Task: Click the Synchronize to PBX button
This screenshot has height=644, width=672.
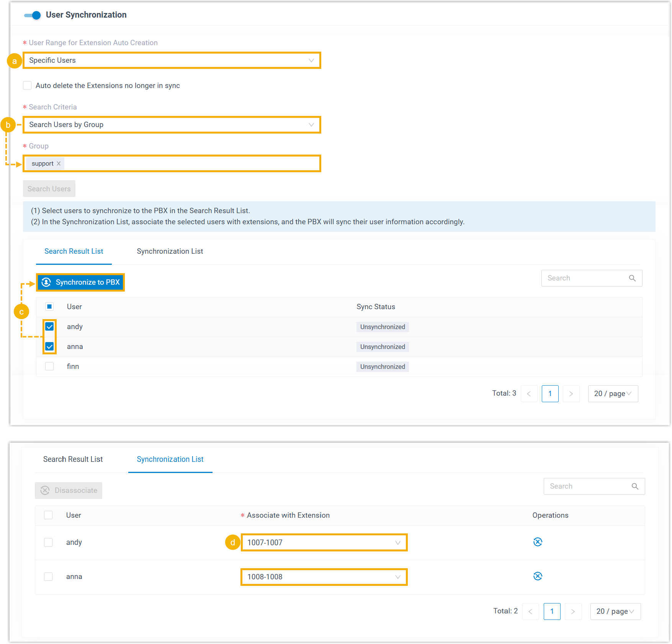Action: 80,282
